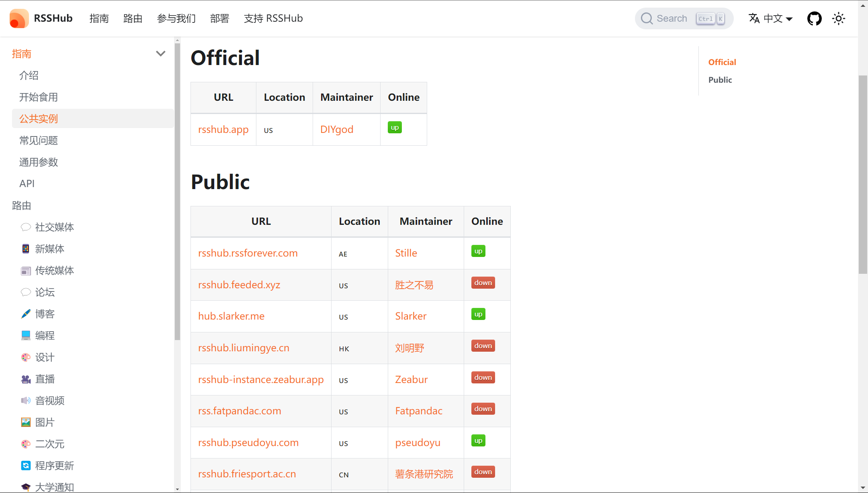Open the rsshub.friesport.ac.cn link

click(247, 474)
